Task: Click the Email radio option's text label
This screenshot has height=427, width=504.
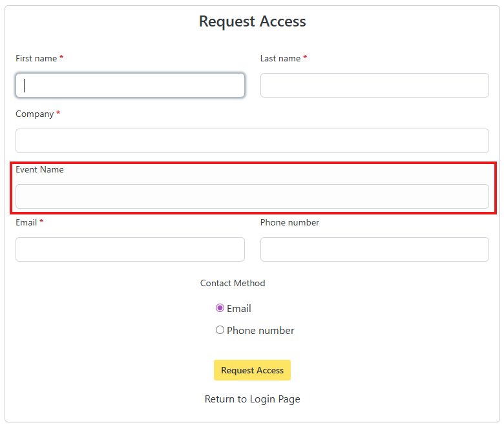Action: [x=239, y=309]
